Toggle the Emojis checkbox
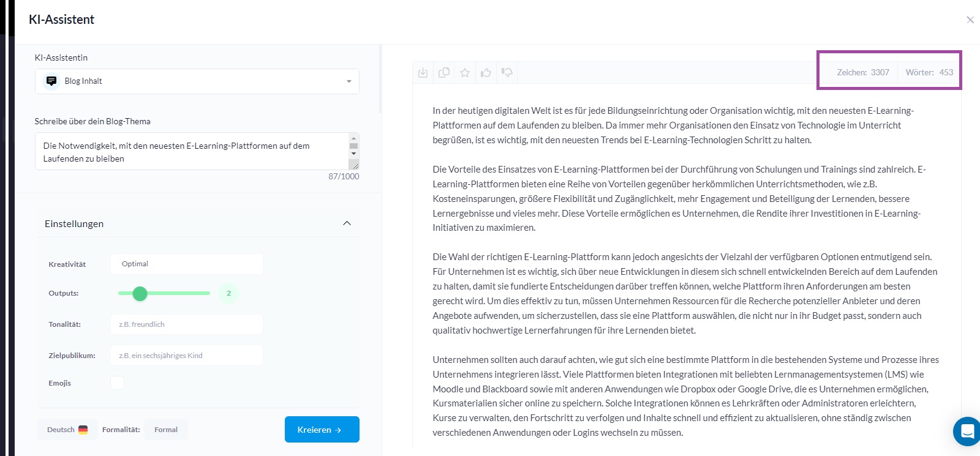The height and width of the screenshot is (456, 980). click(x=117, y=383)
